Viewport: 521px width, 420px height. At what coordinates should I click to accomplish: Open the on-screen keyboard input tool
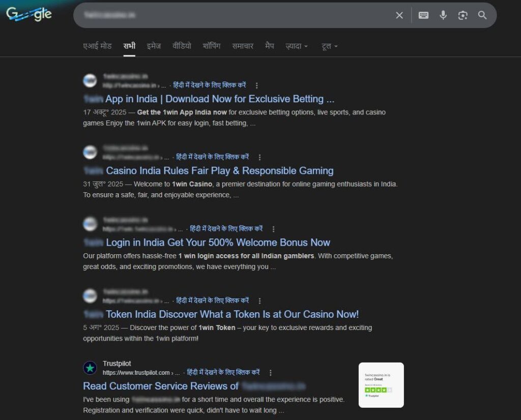(x=423, y=15)
